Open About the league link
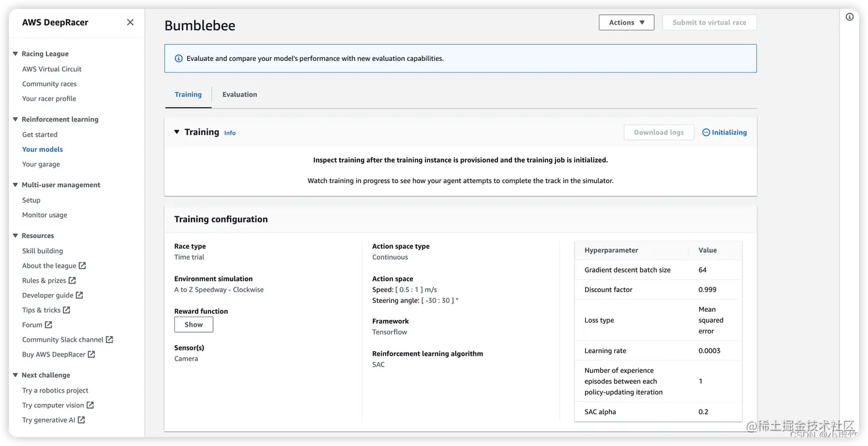 click(50, 266)
